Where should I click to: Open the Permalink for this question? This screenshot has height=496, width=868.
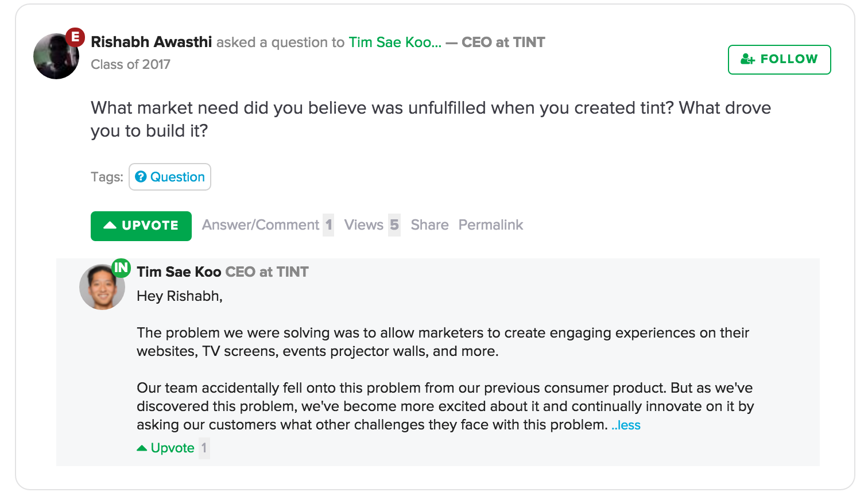[491, 225]
